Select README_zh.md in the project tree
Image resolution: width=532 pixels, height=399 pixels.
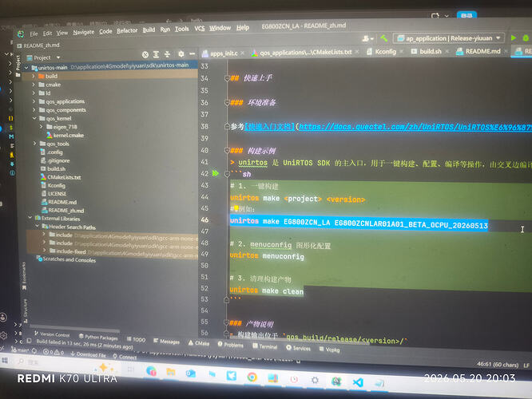click(63, 210)
